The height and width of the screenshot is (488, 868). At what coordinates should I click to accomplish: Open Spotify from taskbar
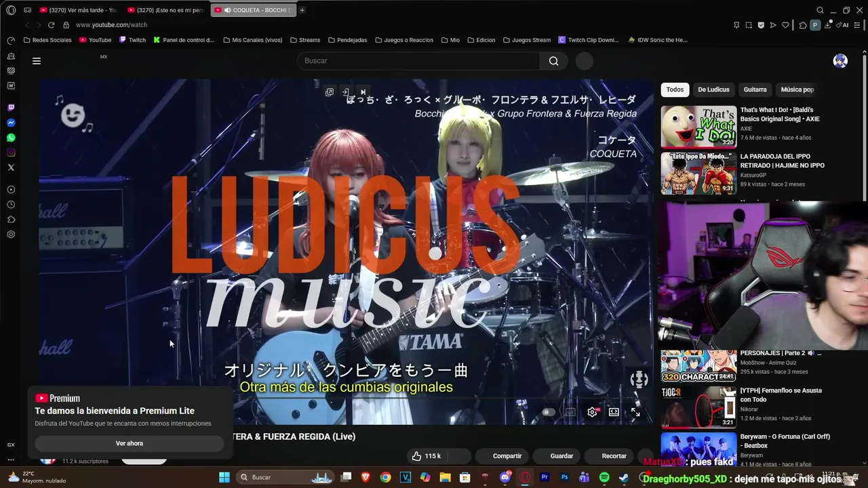604,477
